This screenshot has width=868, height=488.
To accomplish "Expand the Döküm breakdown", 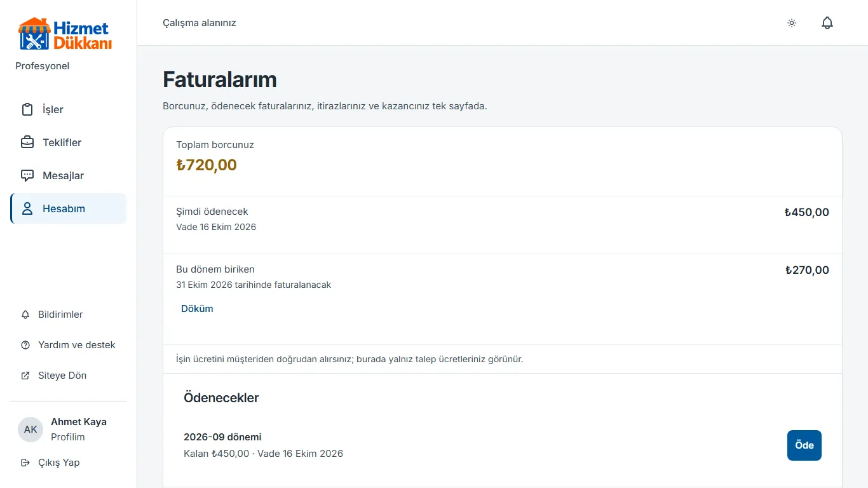I will coord(197,309).
